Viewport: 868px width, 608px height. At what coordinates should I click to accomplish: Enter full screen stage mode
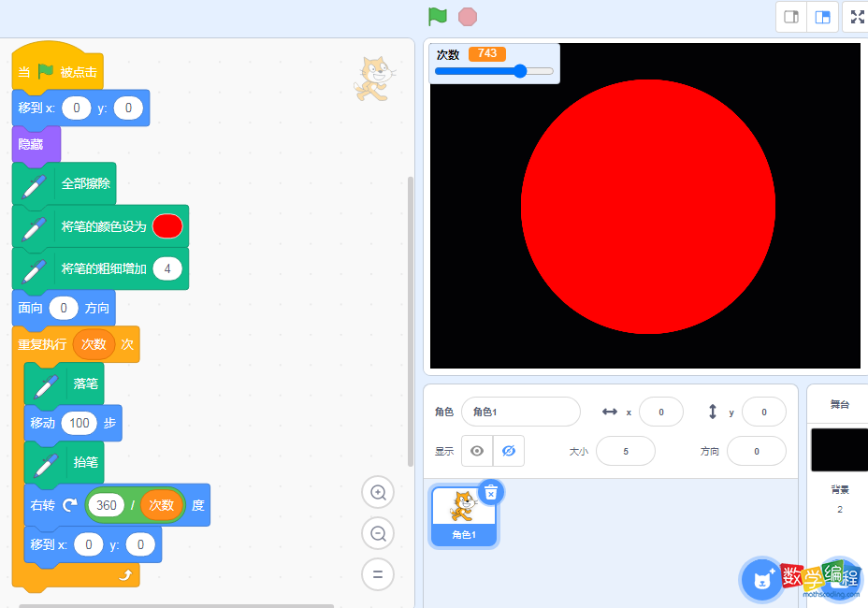856,17
